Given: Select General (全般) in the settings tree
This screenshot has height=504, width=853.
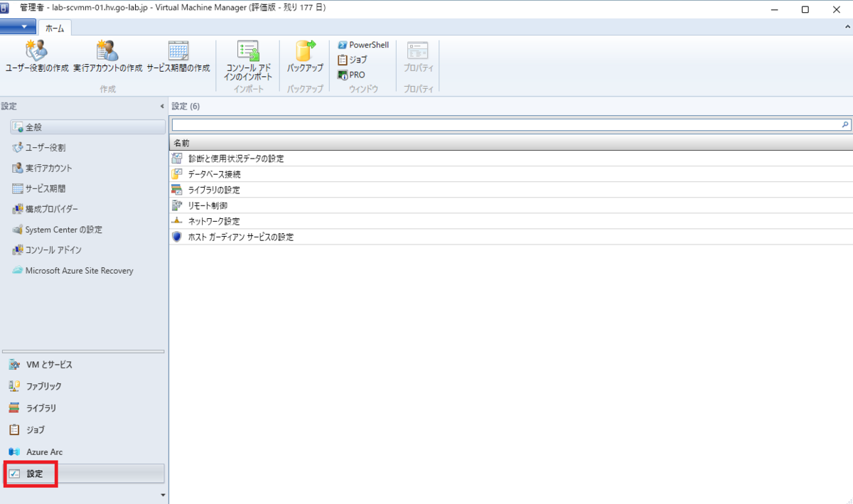Looking at the screenshot, I should pos(88,127).
